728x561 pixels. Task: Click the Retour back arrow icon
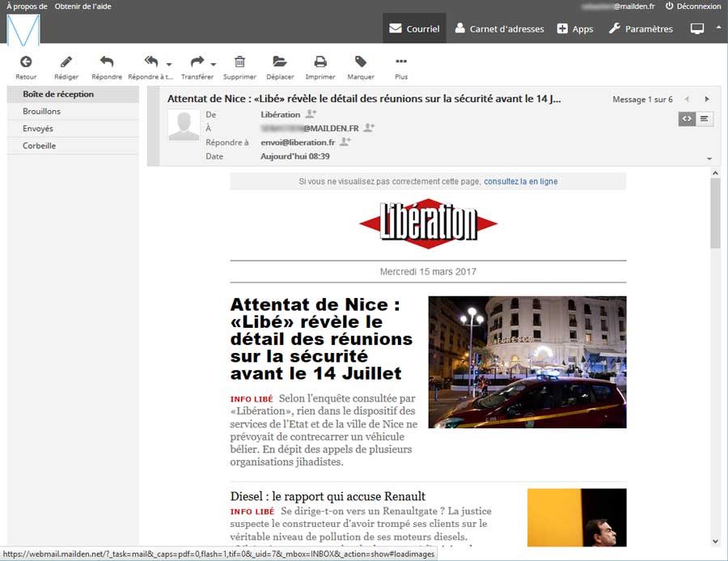coord(26,62)
